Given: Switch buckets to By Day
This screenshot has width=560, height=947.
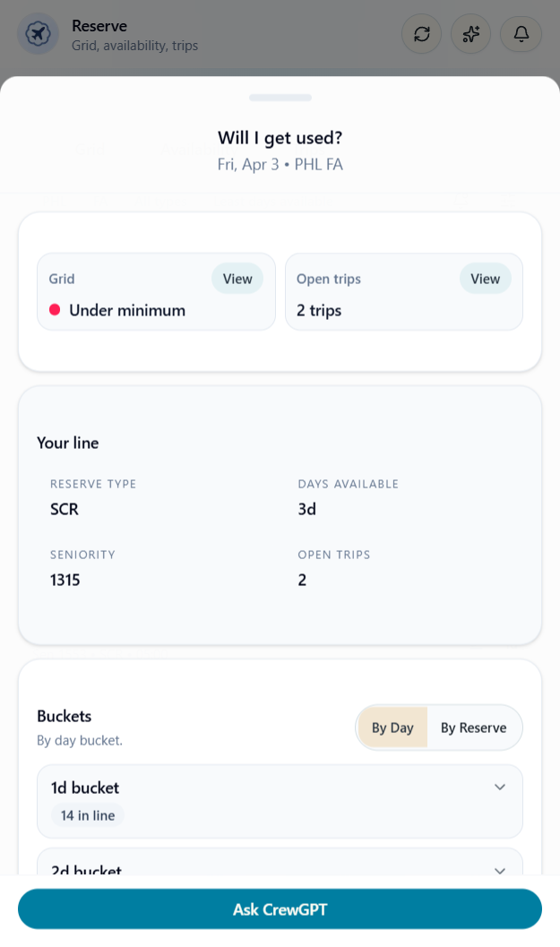Looking at the screenshot, I should 392,727.
